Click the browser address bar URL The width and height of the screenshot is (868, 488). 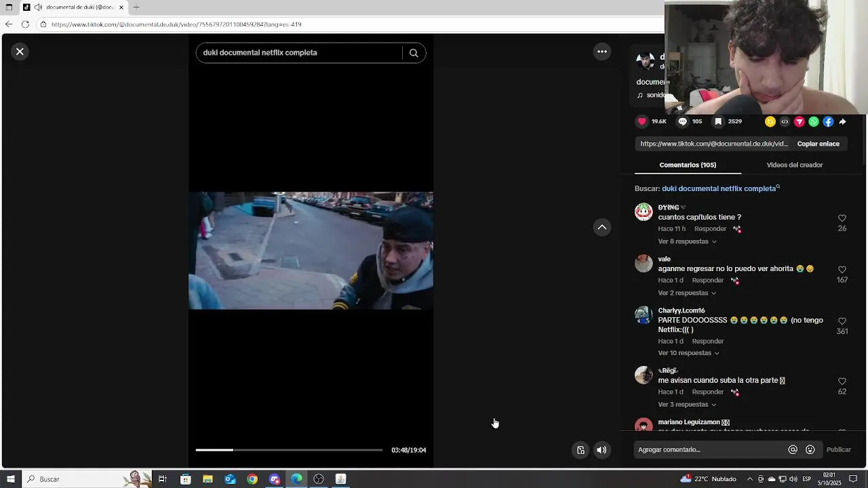176,24
